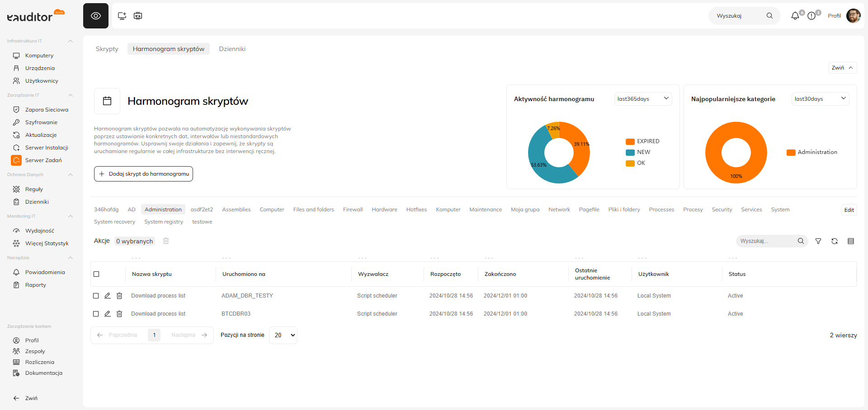Viewport: 868px width, 410px height.
Task: Click edit pencil for ADAM_DBR_TESTY row
Action: 108,296
